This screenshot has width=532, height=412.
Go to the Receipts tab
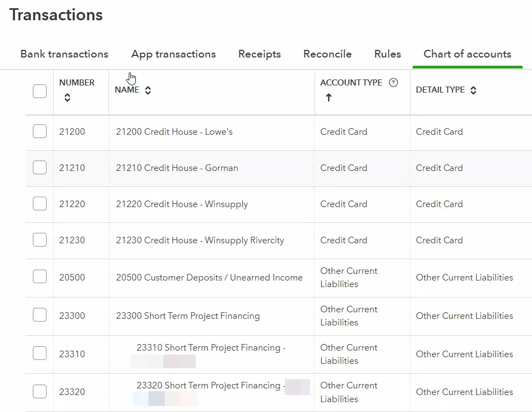[x=259, y=54]
